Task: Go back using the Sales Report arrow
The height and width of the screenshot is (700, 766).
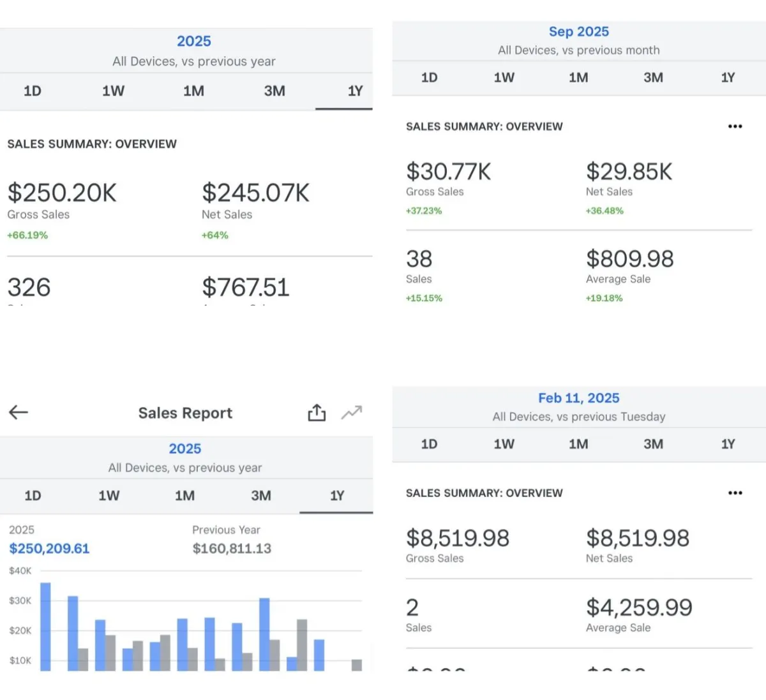Action: click(19, 412)
